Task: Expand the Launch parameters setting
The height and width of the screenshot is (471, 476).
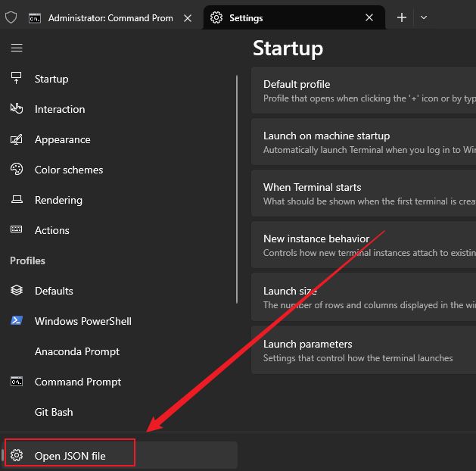Action: tap(364, 350)
